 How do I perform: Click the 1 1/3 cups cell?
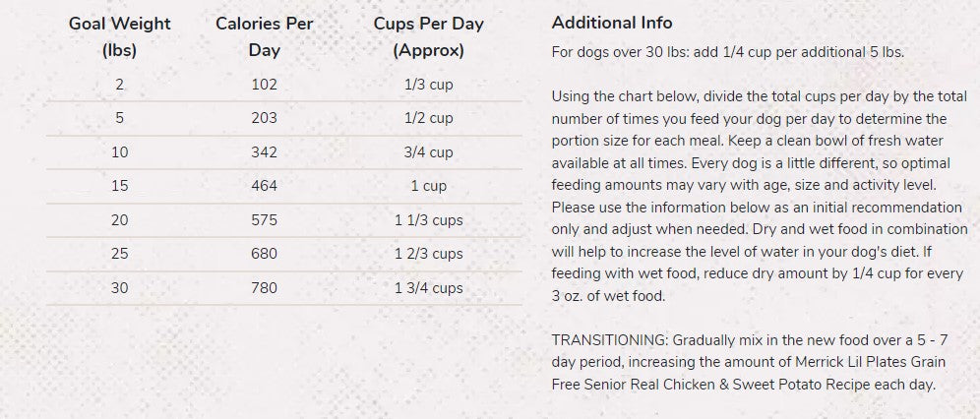click(429, 220)
